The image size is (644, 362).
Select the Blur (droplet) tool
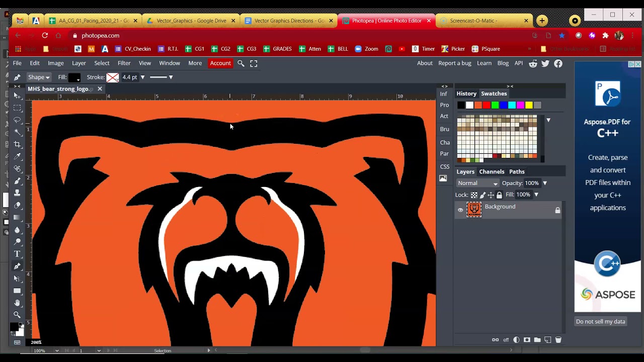[x=17, y=230]
